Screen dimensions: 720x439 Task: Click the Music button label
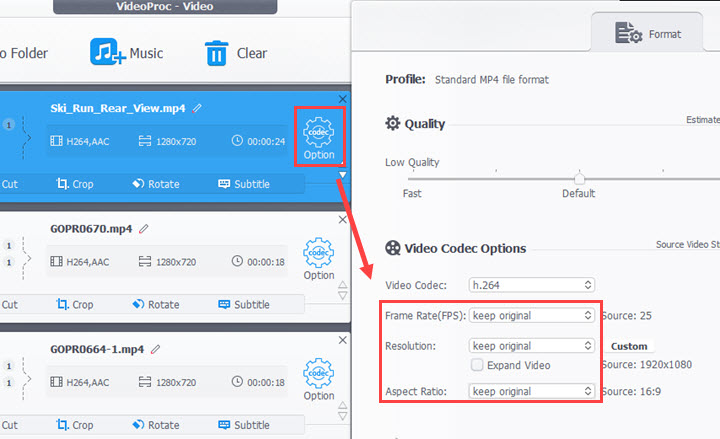coord(146,53)
